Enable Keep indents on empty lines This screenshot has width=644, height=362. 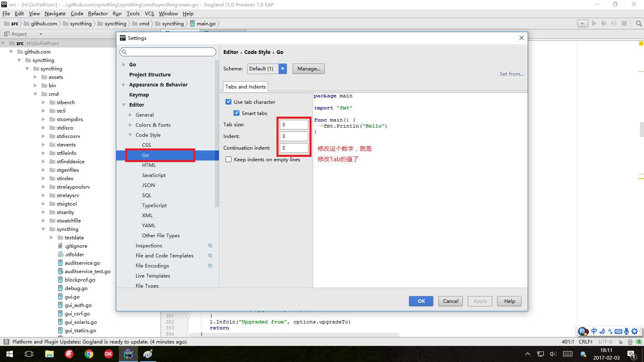pyautogui.click(x=228, y=159)
